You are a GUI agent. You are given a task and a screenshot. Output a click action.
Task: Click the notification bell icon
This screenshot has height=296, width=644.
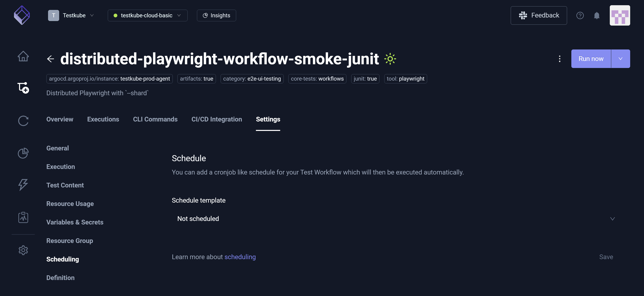[x=597, y=15]
